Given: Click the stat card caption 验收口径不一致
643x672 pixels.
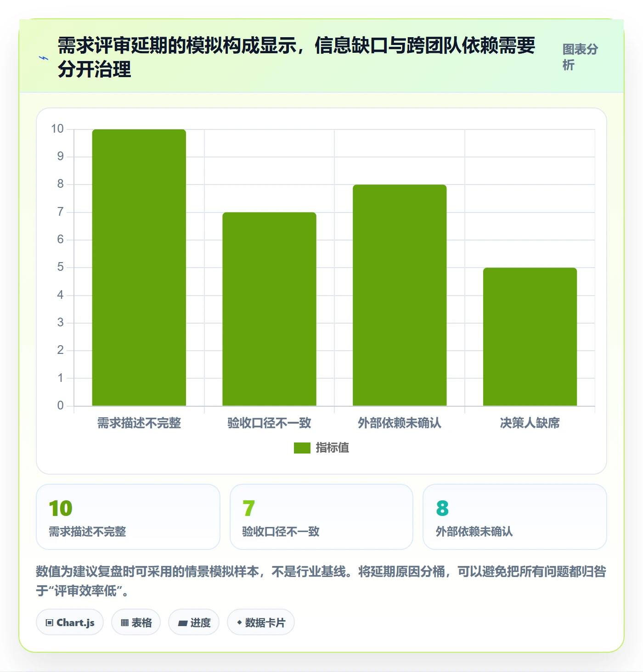Looking at the screenshot, I should pos(281,532).
